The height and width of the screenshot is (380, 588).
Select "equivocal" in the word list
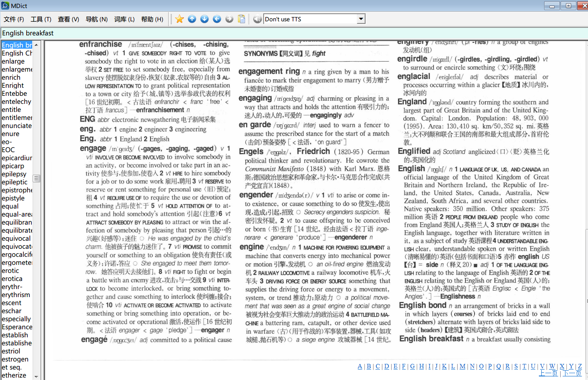16,238
